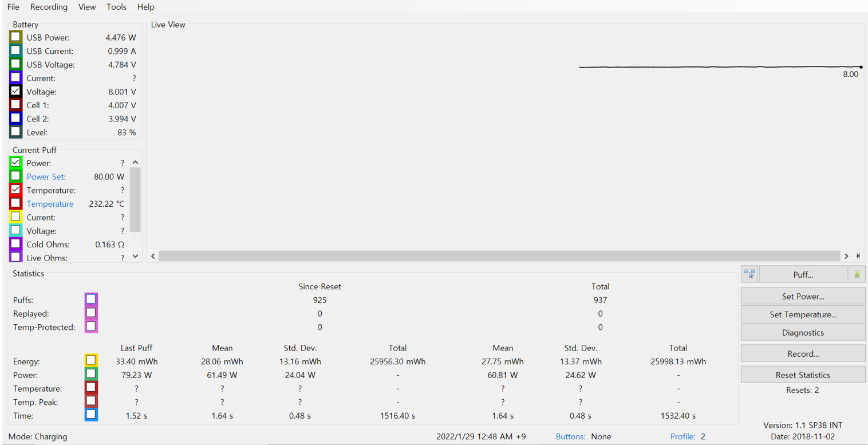Disable Current Puff Power checkbox

[x=15, y=163]
